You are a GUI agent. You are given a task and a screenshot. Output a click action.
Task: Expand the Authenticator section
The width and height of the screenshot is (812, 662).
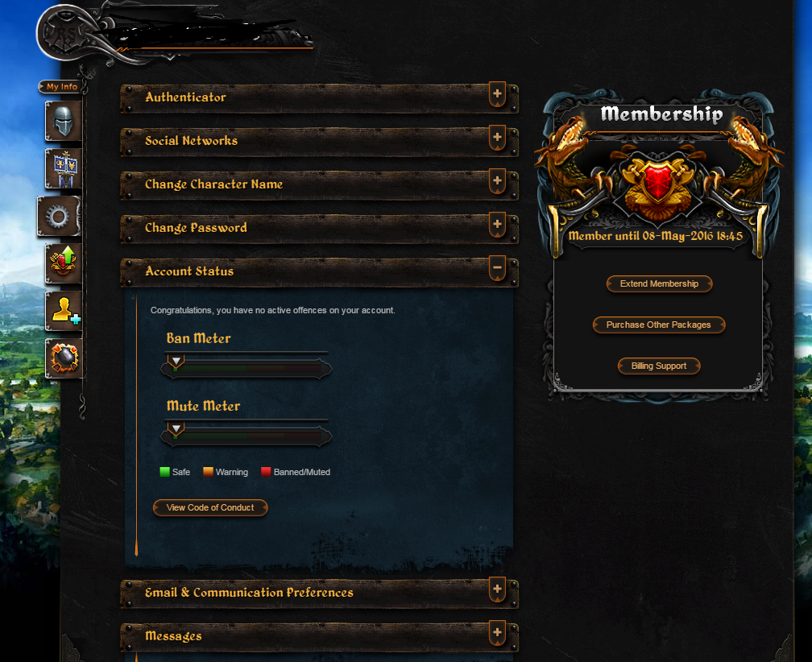pyautogui.click(x=497, y=94)
